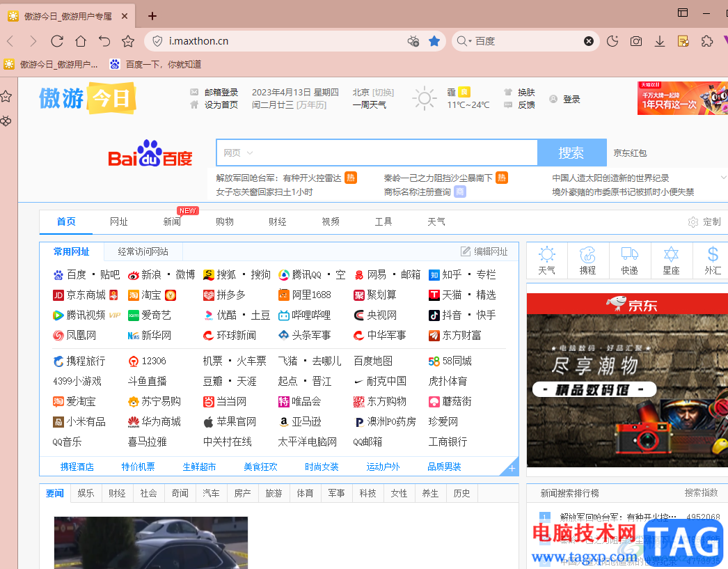
Task: Open the 携程 widget icon
Action: (x=588, y=260)
